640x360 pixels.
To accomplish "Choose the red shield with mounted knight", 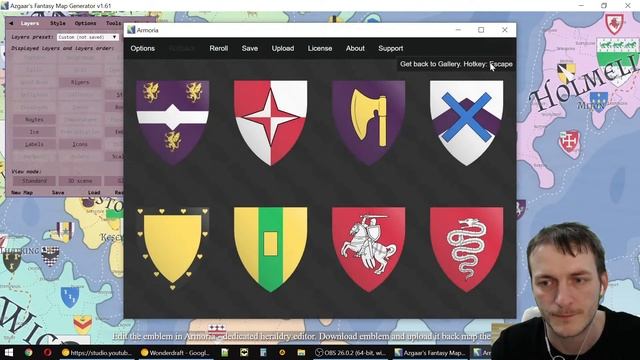I will coord(369,249).
